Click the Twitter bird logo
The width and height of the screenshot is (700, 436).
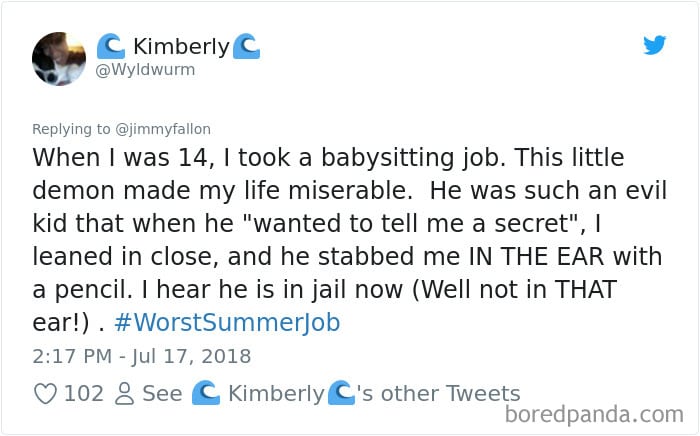click(654, 45)
